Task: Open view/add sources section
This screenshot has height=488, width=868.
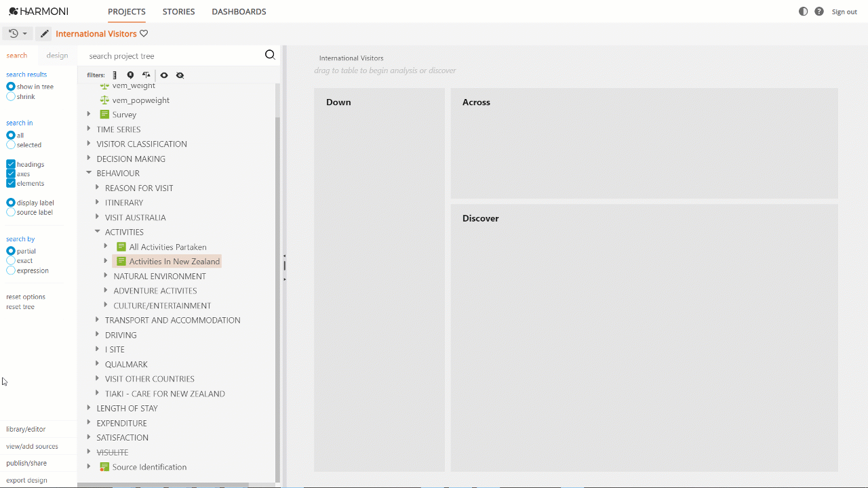Action: [x=32, y=447]
